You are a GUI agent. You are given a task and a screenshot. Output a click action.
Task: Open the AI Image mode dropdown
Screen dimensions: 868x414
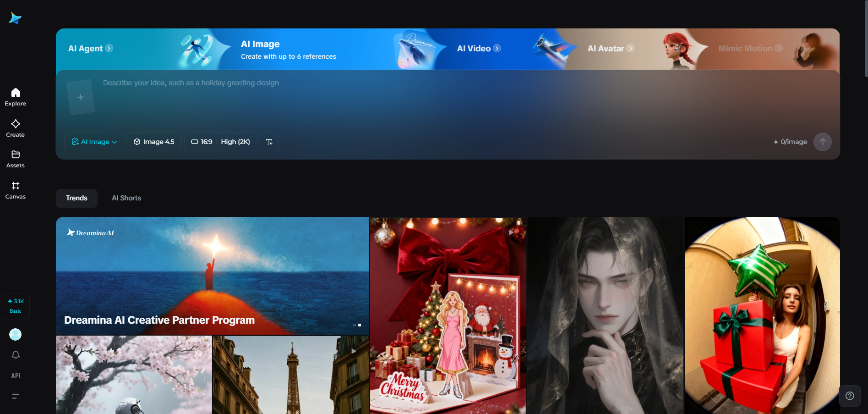click(x=94, y=142)
